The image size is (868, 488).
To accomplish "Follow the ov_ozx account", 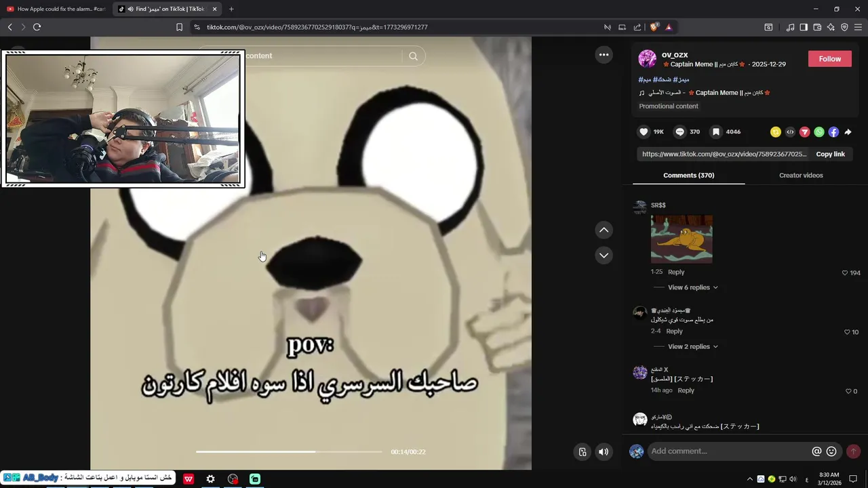I will tap(829, 59).
